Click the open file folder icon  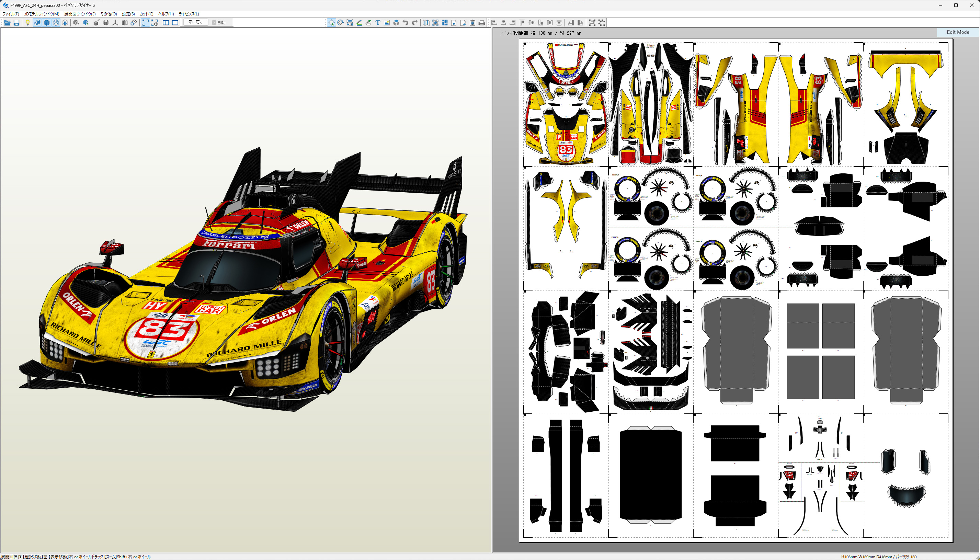(7, 23)
